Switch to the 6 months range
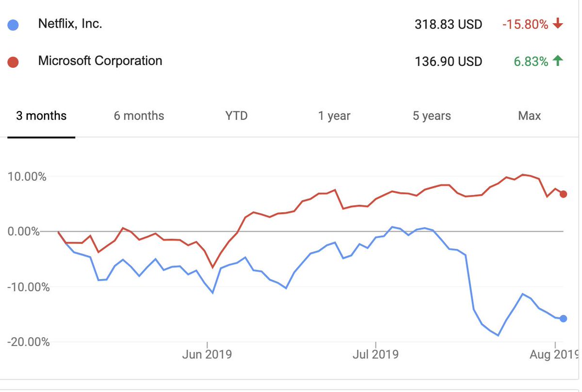The width and height of the screenshot is (582, 392). point(139,116)
